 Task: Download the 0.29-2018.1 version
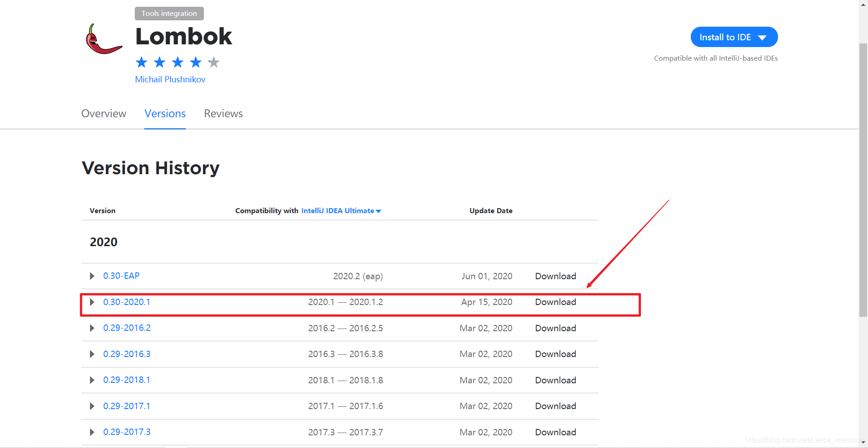point(556,380)
